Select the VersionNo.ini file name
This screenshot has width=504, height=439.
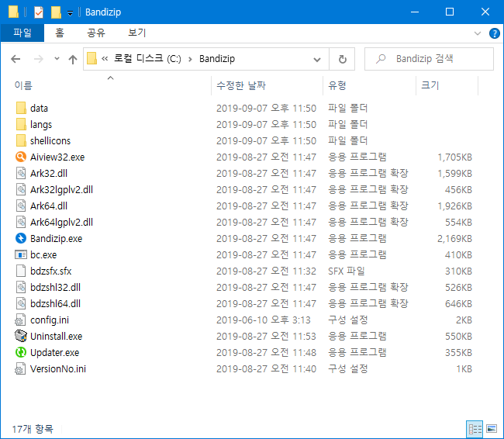(x=58, y=369)
